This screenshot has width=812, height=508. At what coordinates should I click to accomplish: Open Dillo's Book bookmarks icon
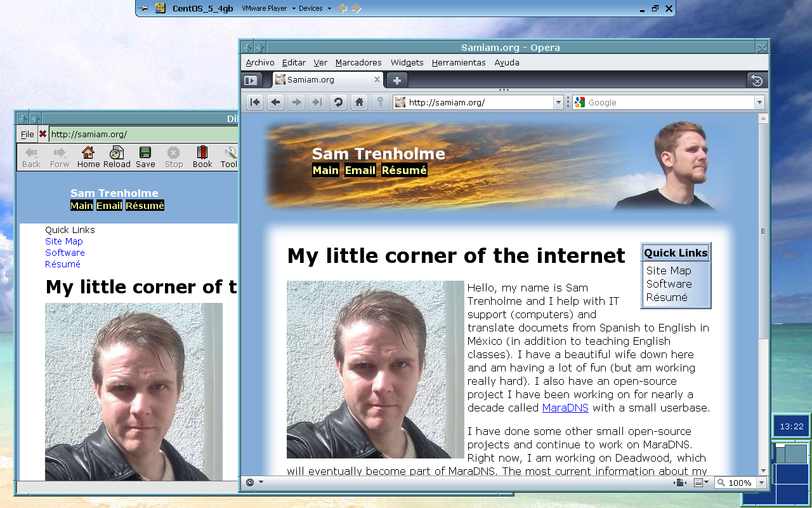[x=202, y=157]
